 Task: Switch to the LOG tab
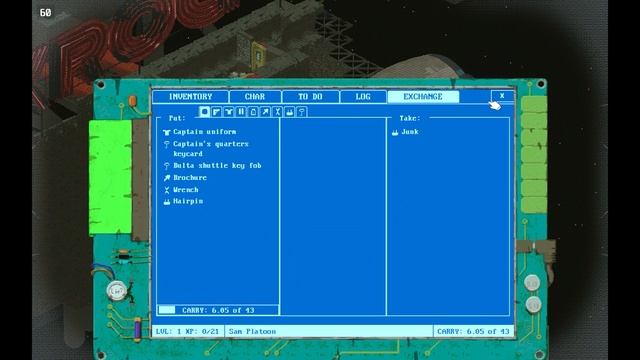[x=363, y=97]
